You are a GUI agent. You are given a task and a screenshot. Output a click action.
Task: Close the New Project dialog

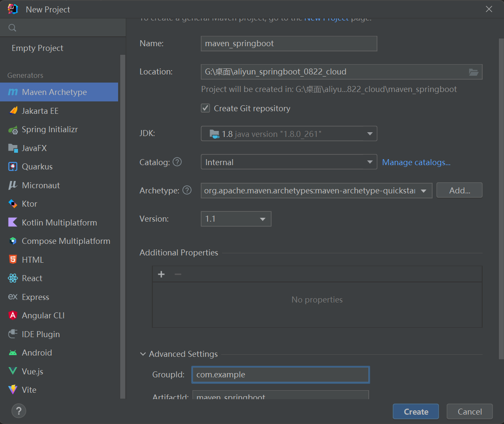[x=489, y=9]
